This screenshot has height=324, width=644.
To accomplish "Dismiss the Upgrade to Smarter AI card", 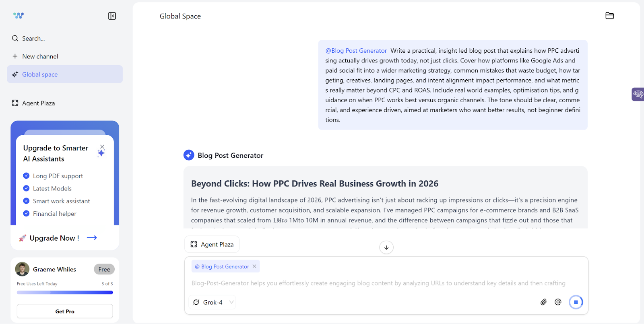I will click(x=102, y=147).
